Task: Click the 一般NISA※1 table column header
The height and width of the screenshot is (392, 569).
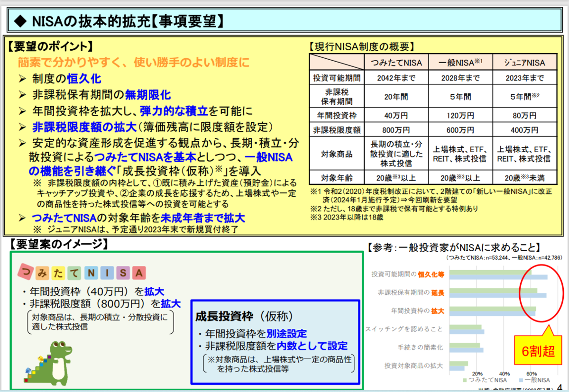Action: click(460, 63)
